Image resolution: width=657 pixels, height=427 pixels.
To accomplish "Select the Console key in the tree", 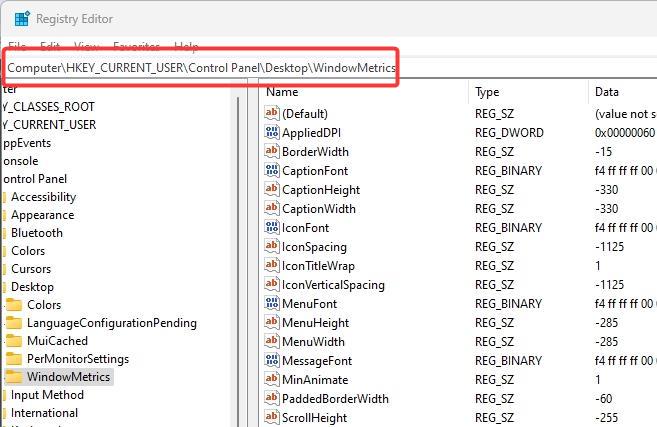I will pyautogui.click(x=21, y=161).
